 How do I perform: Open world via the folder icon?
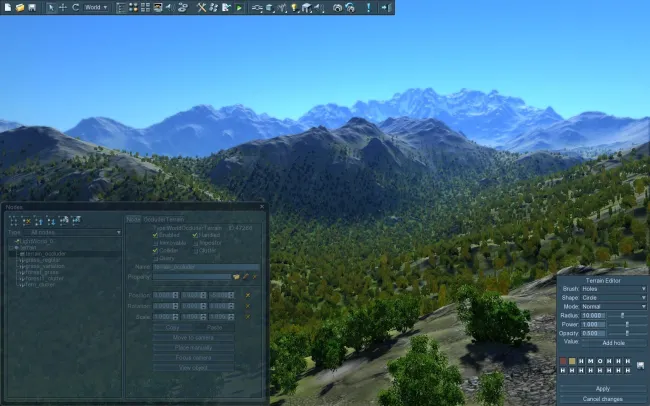[20, 7]
